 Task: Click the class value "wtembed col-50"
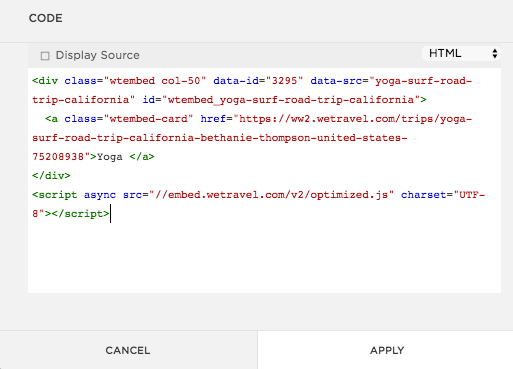[155, 81]
